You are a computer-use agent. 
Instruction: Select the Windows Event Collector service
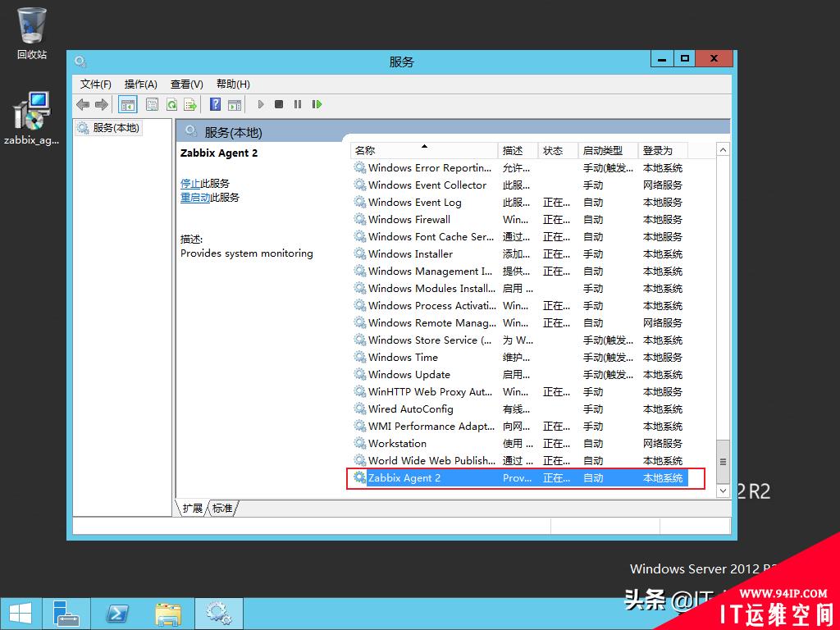[518, 185]
